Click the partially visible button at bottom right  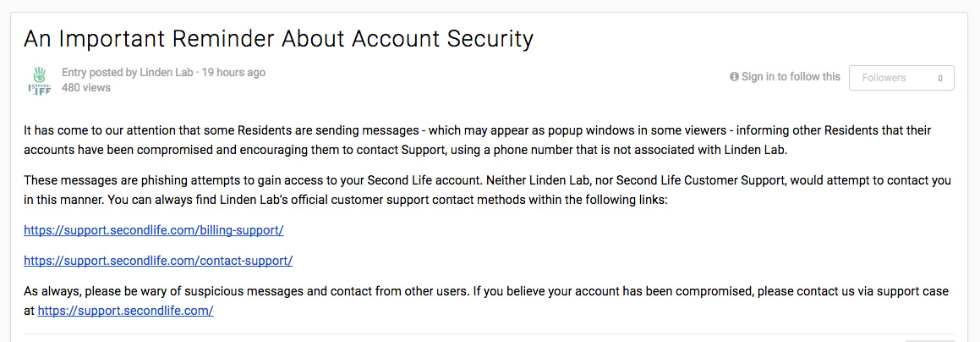pyautogui.click(x=929, y=339)
